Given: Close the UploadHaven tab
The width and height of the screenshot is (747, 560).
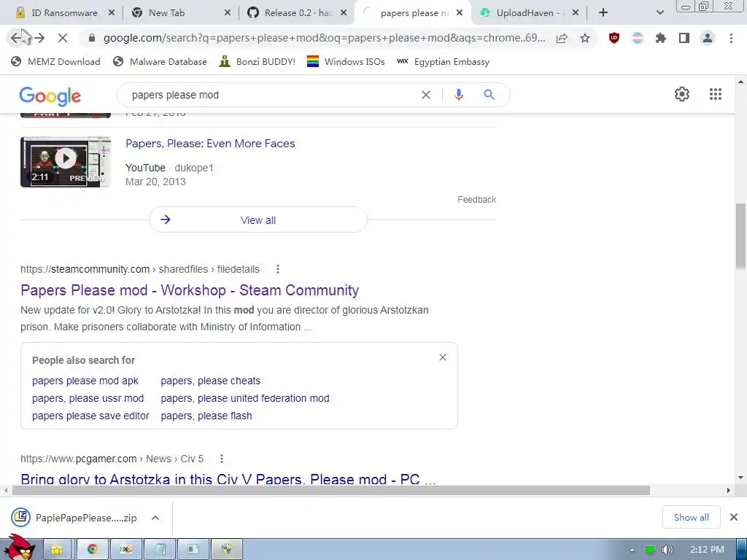Looking at the screenshot, I should [576, 13].
